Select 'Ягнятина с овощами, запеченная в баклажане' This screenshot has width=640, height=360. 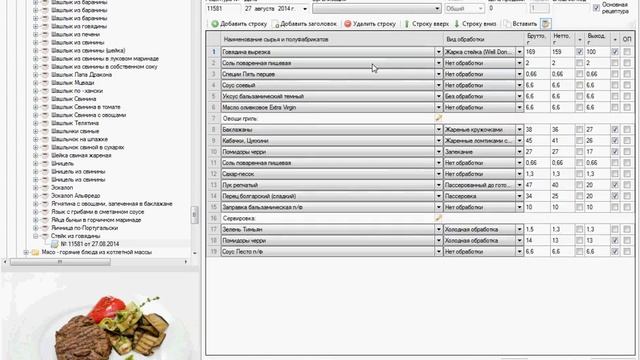[x=111, y=204]
